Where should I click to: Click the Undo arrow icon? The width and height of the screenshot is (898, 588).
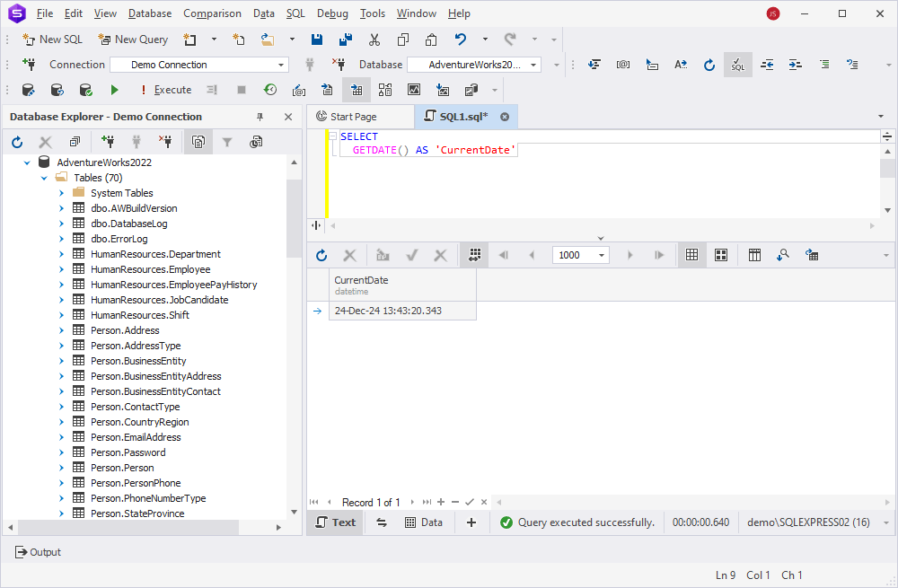(461, 39)
